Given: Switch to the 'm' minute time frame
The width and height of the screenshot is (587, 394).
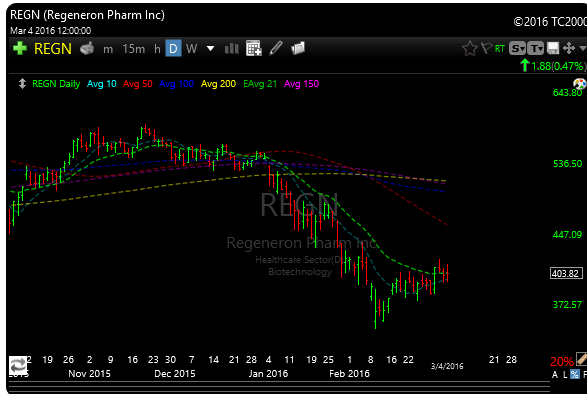Looking at the screenshot, I should 108,49.
